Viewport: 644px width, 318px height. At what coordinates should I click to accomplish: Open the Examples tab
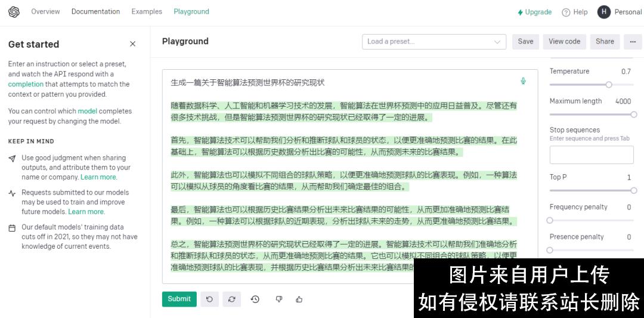coord(147,11)
